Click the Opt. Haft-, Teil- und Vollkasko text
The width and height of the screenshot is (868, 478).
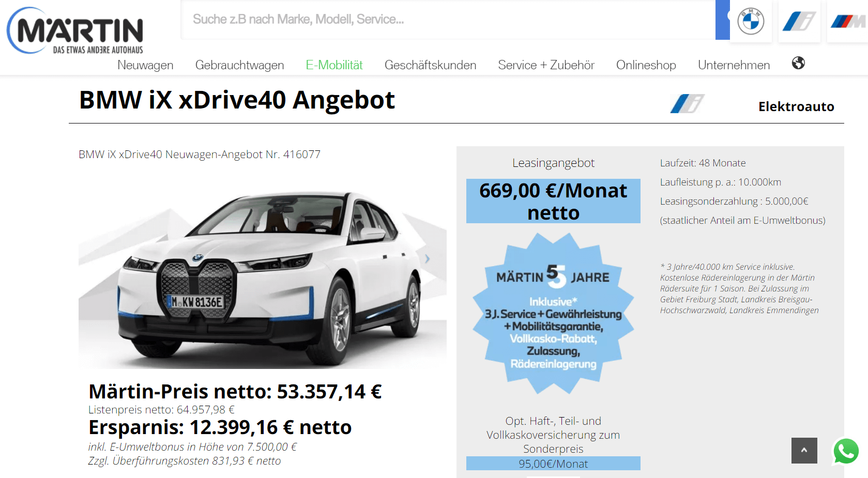553,435
